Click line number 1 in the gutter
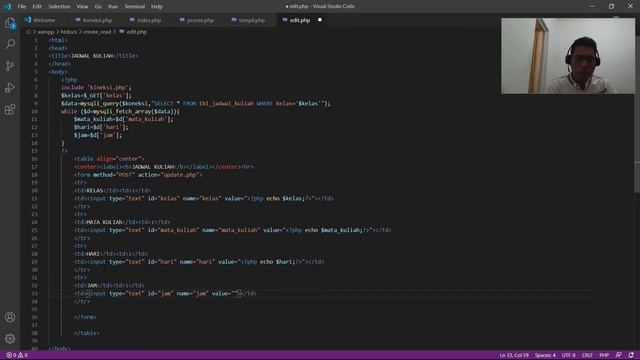The height and width of the screenshot is (360, 640). tap(36, 40)
